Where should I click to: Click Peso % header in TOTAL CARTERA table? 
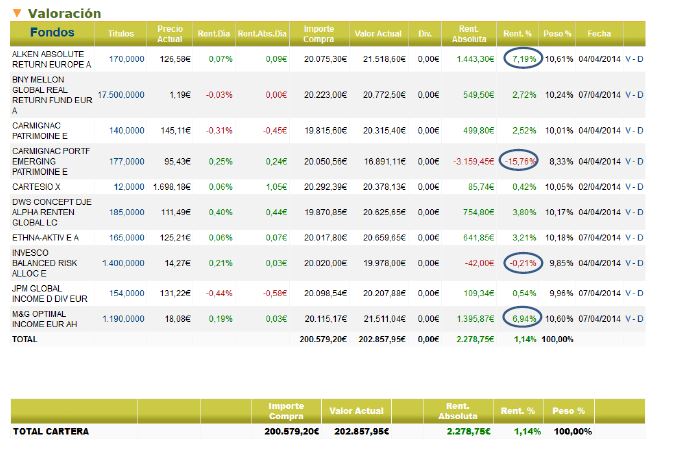[569, 411]
